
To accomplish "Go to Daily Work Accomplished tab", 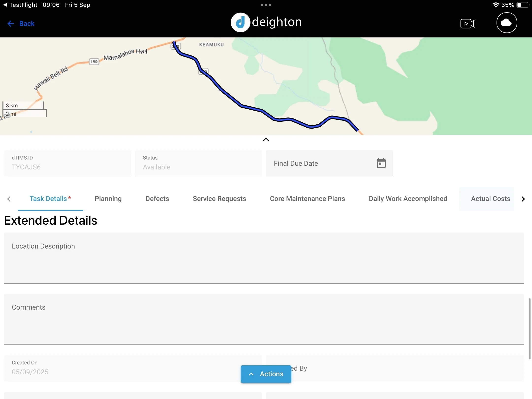I will click(x=408, y=199).
